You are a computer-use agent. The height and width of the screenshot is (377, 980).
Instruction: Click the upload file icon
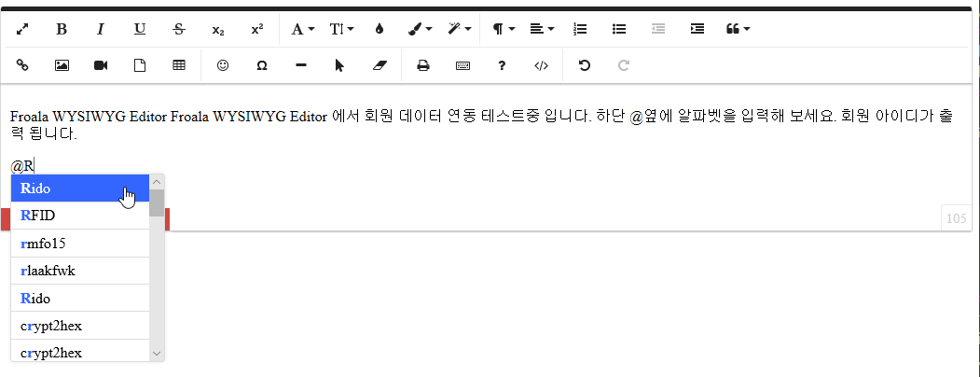pyautogui.click(x=140, y=65)
